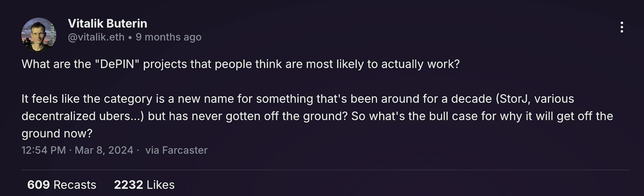The width and height of the screenshot is (644, 196).
Task: Open the "via Farcaster" source link
Action: point(176,150)
